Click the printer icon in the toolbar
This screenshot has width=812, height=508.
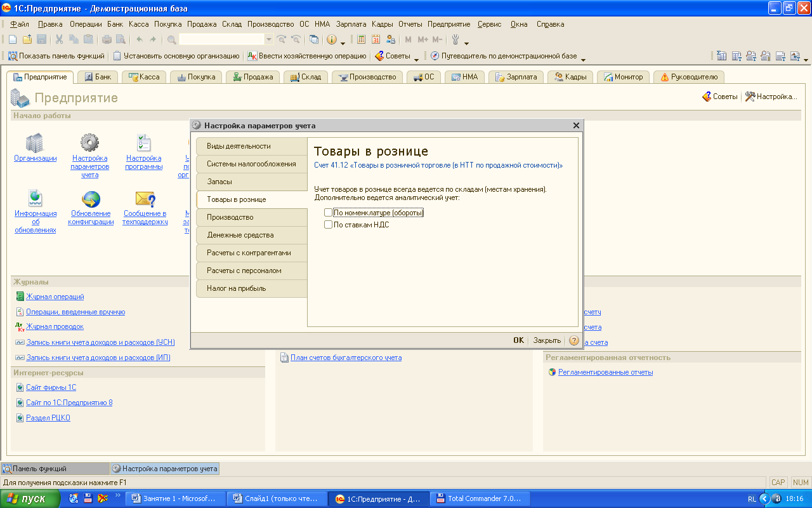[x=107, y=39]
